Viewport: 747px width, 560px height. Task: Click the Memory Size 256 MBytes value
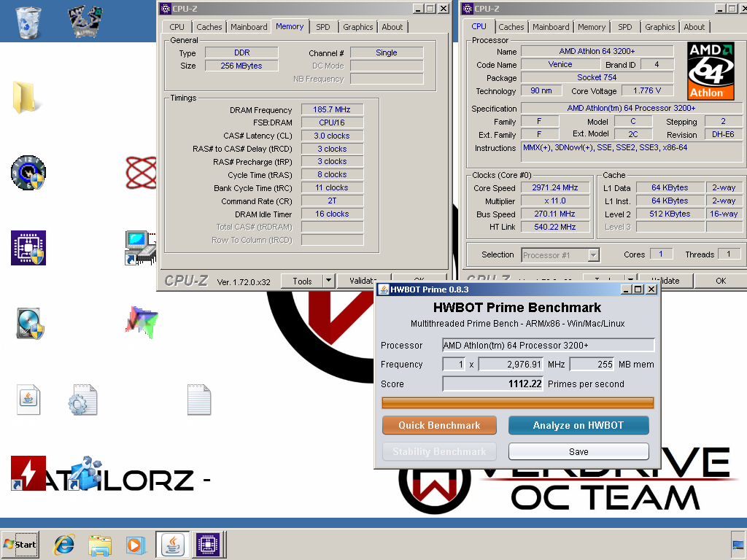pyautogui.click(x=241, y=66)
